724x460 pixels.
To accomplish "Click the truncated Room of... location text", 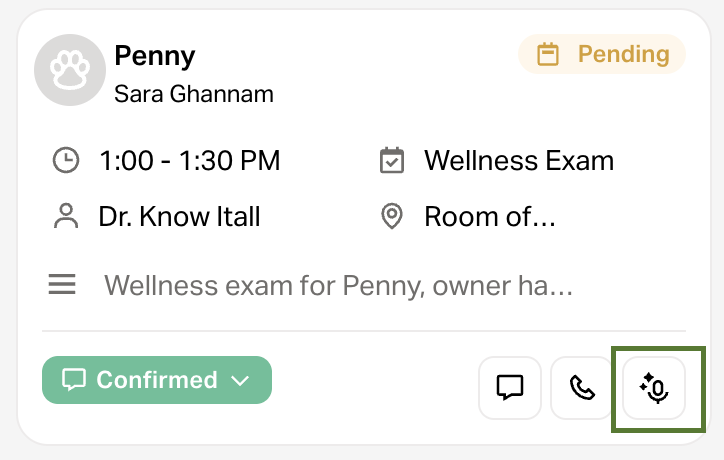I will pos(489,215).
